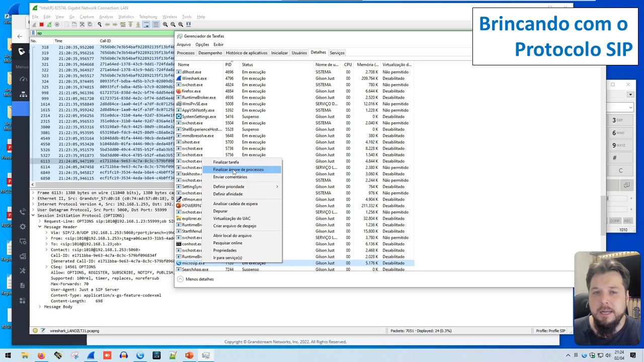Screen dimensions: 644x362
Task: Expand Request-Line OPTIONS node
Action: [40, 221]
